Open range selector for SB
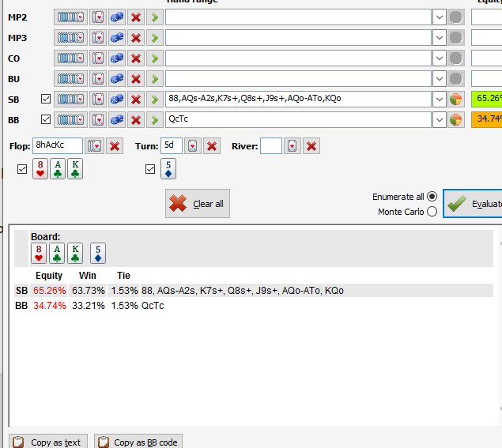The width and height of the screenshot is (502, 448). (70, 100)
